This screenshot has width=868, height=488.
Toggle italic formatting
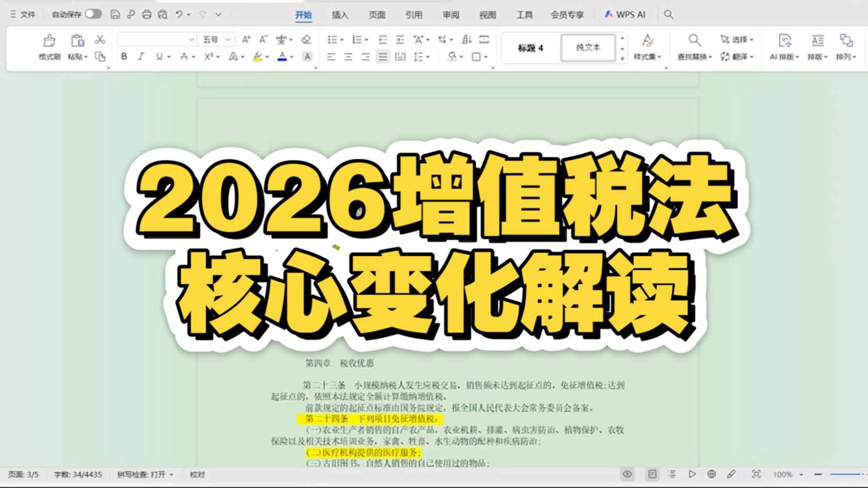click(141, 57)
